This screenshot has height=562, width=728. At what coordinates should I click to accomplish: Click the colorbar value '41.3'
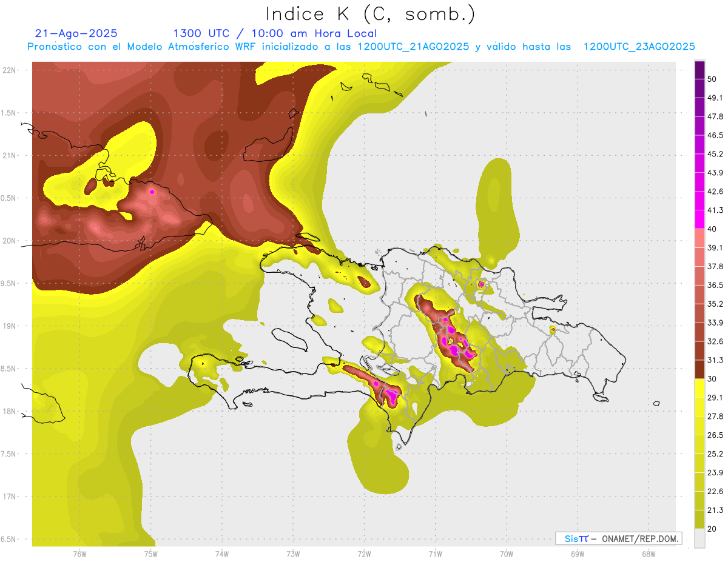[715, 210]
